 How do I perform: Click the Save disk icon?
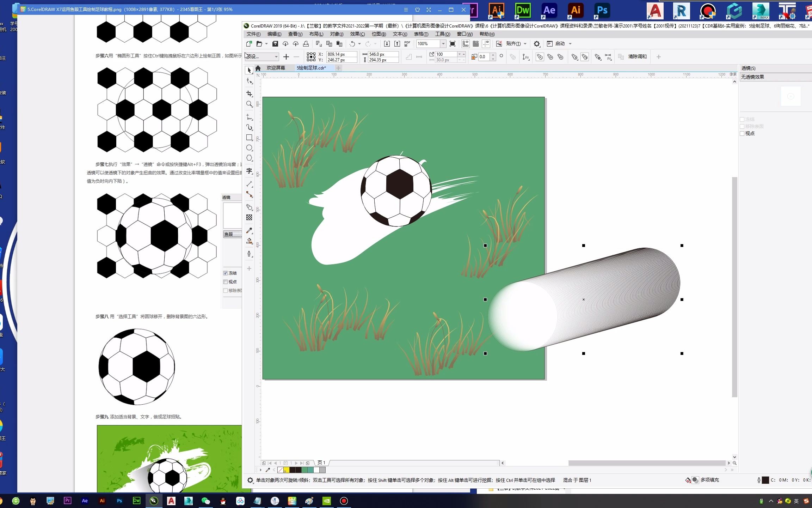point(275,44)
